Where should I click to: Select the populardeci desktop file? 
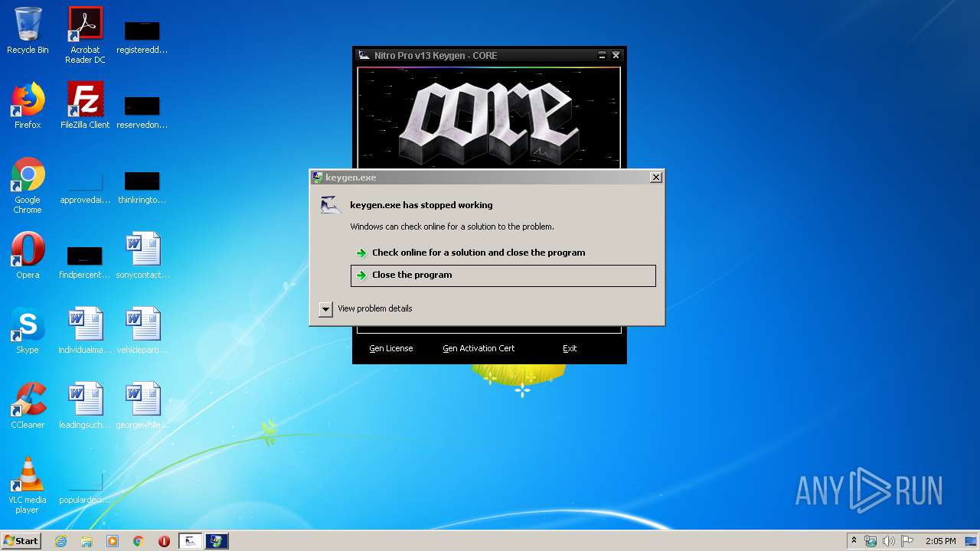[85, 487]
